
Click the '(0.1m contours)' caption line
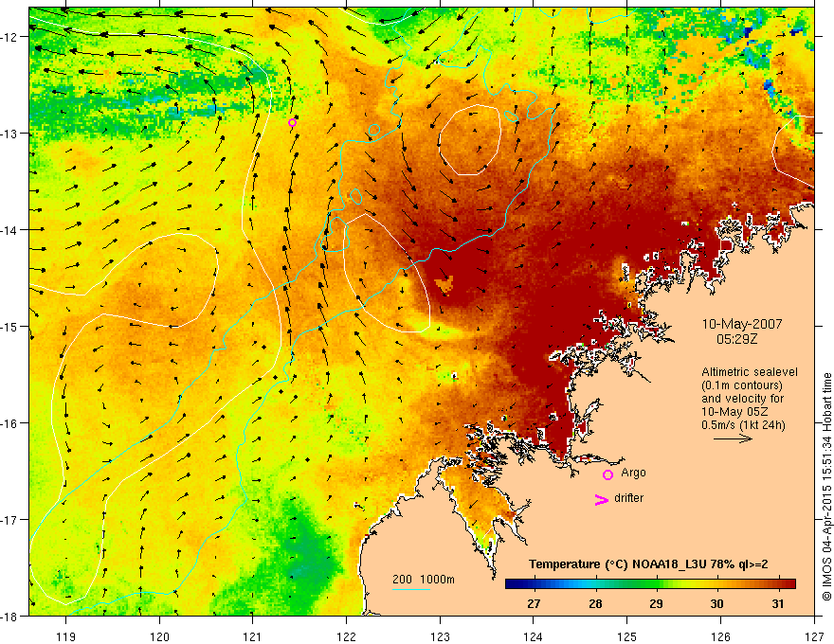coord(742,385)
